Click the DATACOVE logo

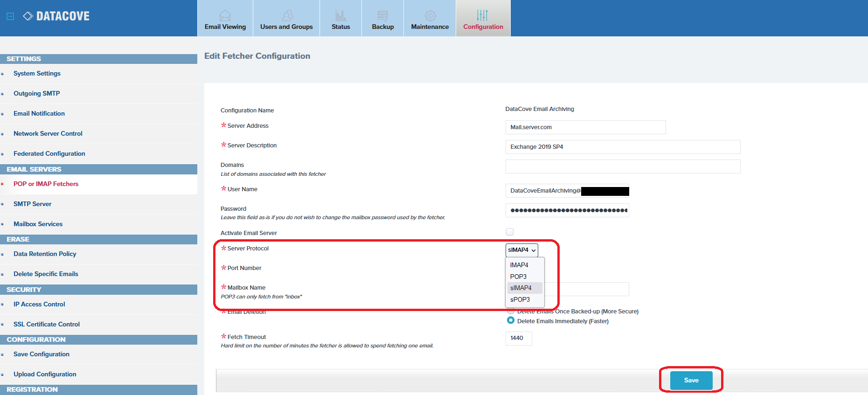pos(56,16)
